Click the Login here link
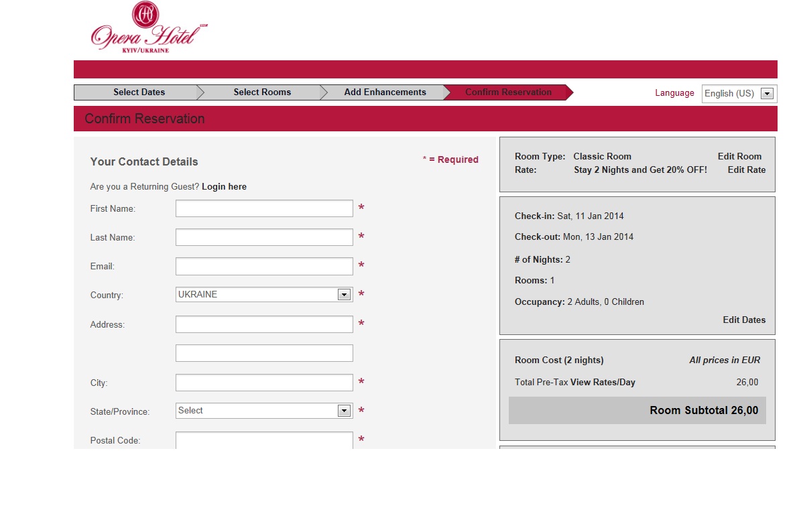This screenshot has width=797, height=532. [x=224, y=186]
